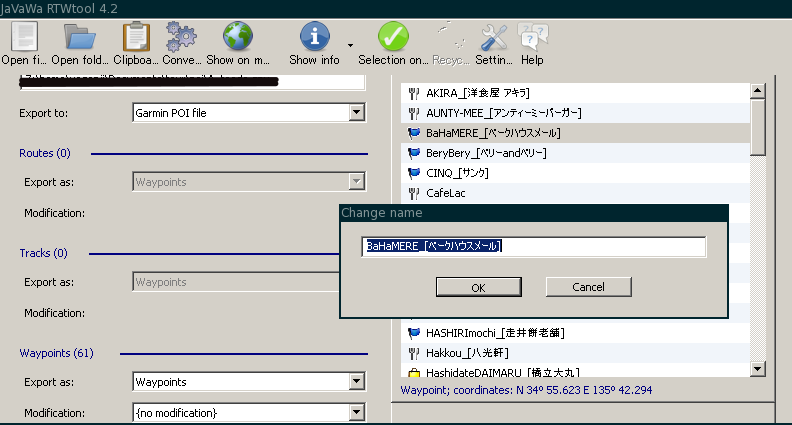Click the redacted file path field

coord(192,82)
